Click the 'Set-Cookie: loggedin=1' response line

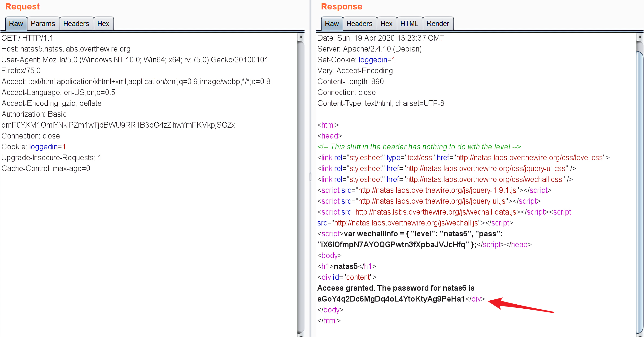[356, 60]
